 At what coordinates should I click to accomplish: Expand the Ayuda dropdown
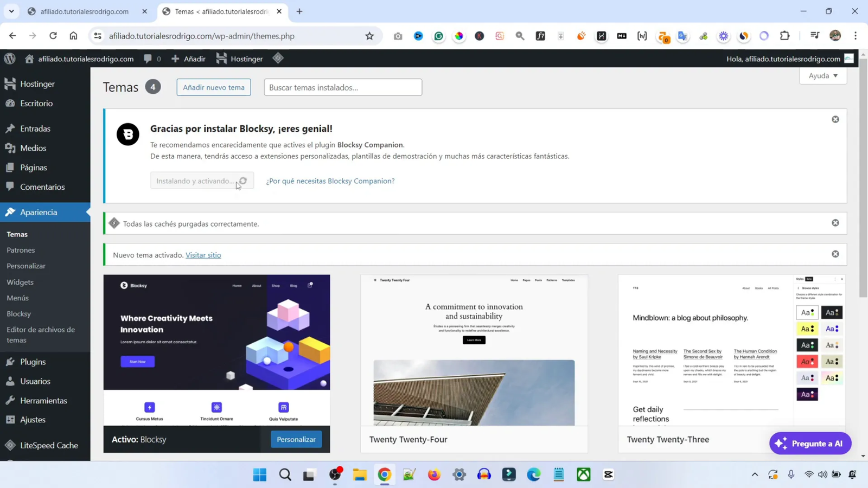click(822, 75)
